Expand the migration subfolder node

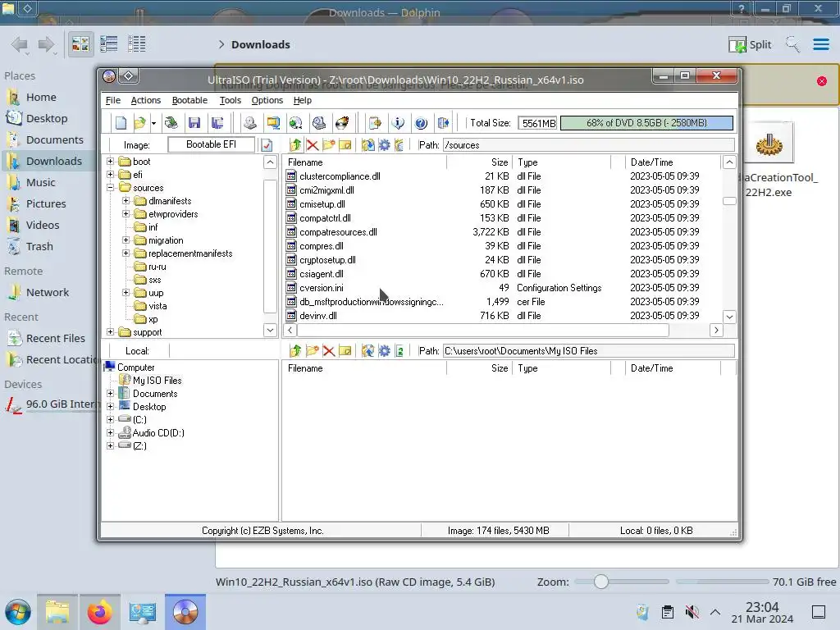click(126, 240)
